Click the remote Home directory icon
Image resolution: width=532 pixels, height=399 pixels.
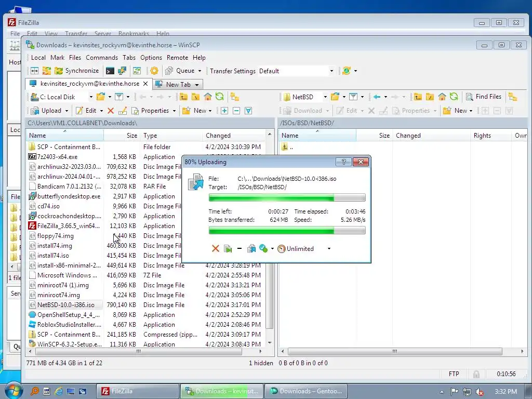tap(442, 97)
